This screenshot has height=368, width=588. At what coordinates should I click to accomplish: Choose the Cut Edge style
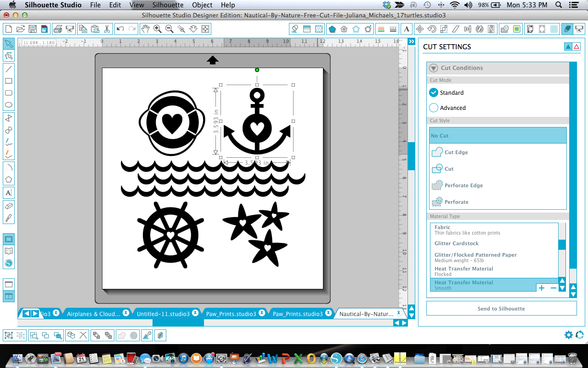coord(498,152)
